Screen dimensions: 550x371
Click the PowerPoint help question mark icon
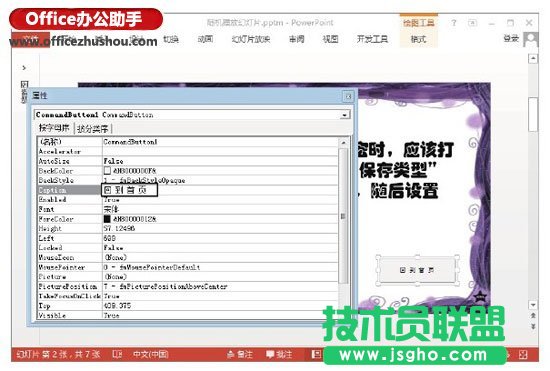point(454,23)
